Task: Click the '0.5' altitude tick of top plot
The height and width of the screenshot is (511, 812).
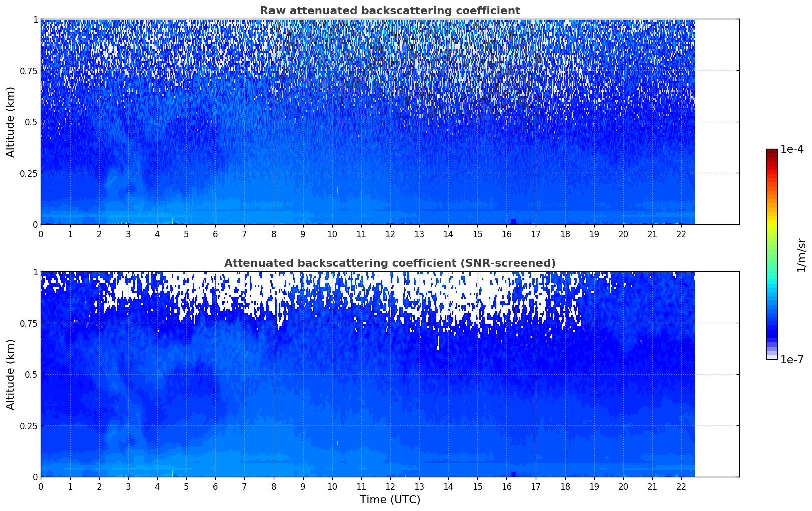Action: tap(32, 122)
